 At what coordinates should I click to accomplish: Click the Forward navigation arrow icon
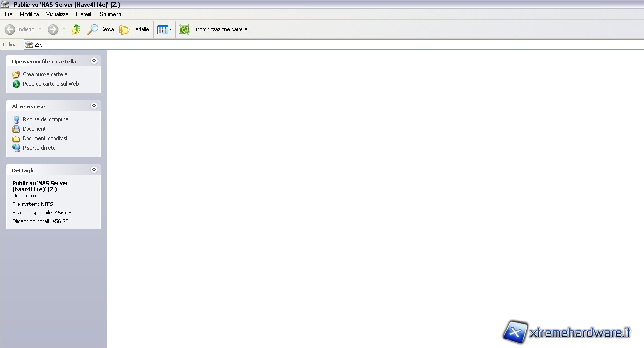pos(53,29)
